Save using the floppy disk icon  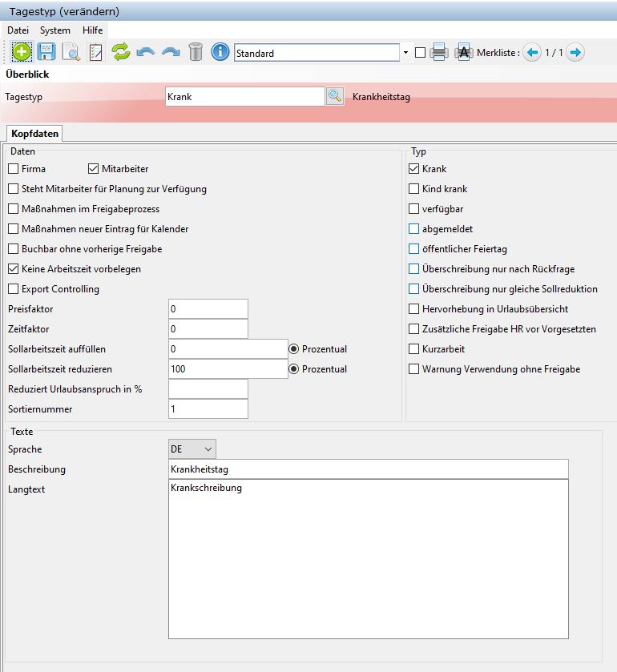[46, 53]
